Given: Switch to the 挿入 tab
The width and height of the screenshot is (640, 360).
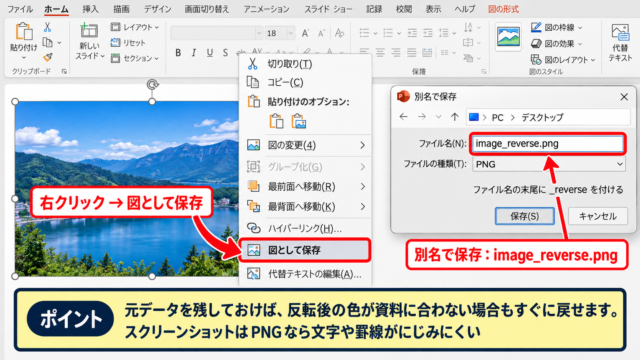Looking at the screenshot, I should click(90, 9).
